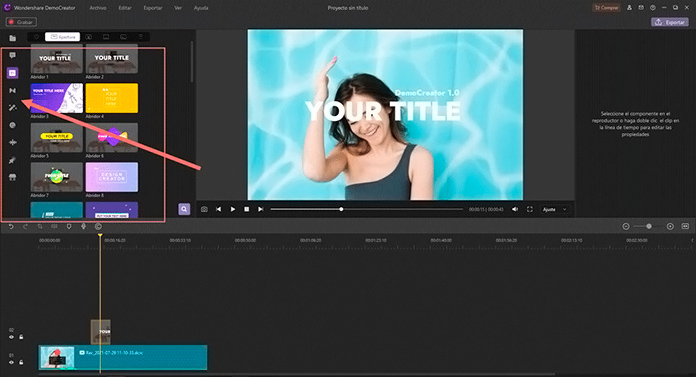Lock track 02
696x377 pixels.
(x=21, y=337)
